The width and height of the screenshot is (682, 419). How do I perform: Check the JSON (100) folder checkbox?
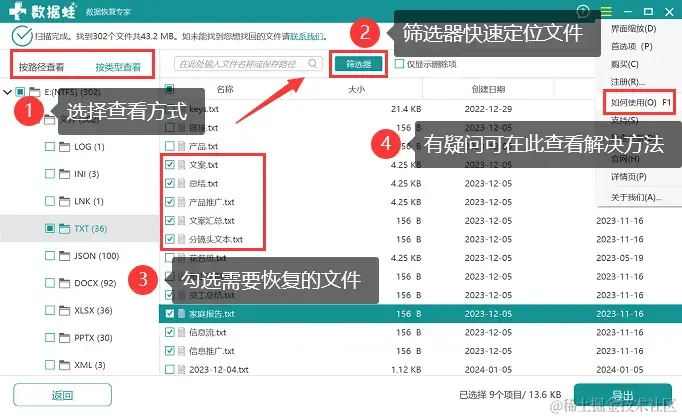tap(50, 256)
